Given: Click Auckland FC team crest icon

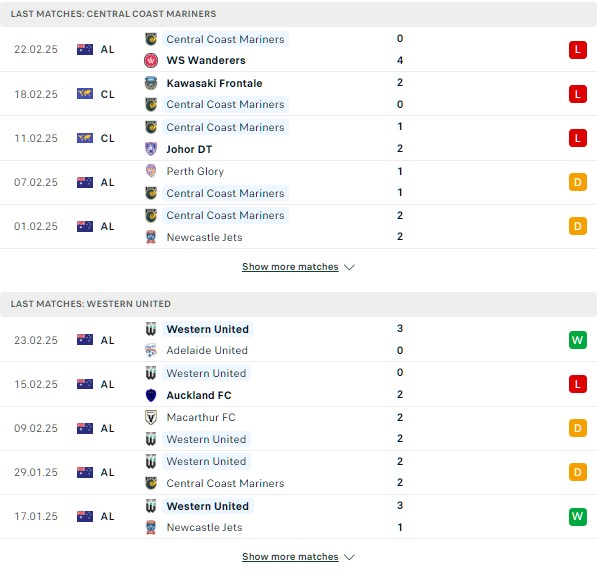Looking at the screenshot, I should (151, 395).
